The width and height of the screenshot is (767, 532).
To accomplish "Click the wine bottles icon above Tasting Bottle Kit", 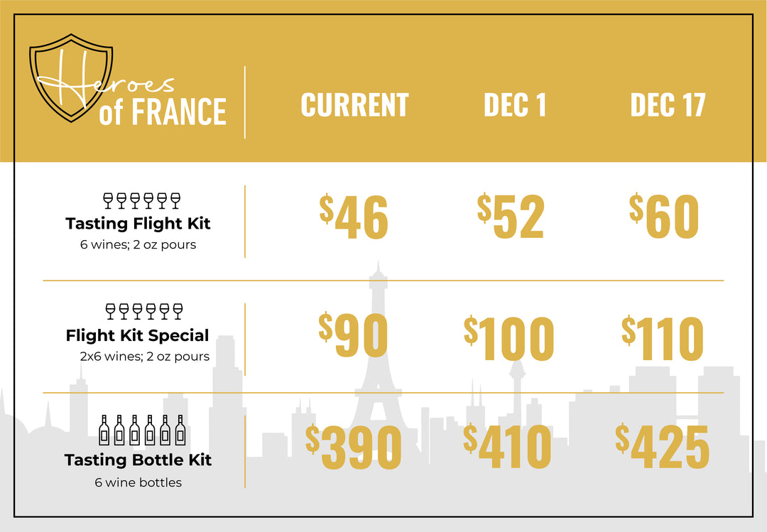I will click(x=142, y=430).
